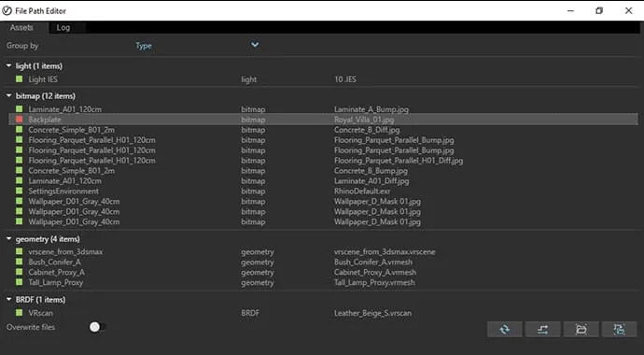The width and height of the screenshot is (644, 355).
Task: Click the Concrete_B_Diff.jpg file name
Action: tap(367, 130)
